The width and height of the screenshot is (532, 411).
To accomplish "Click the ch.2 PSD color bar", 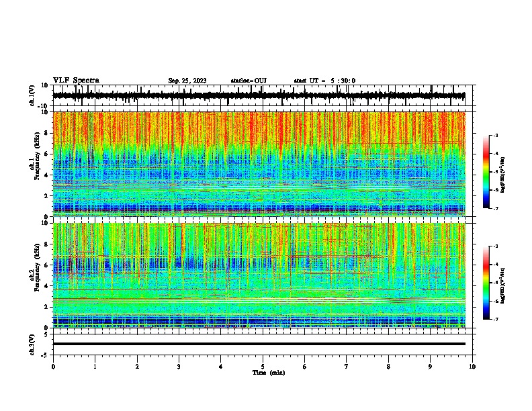I will point(486,283).
